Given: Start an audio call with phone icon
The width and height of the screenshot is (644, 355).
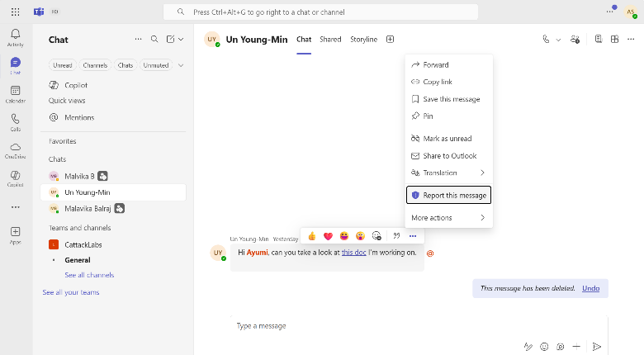Looking at the screenshot, I should point(546,40).
